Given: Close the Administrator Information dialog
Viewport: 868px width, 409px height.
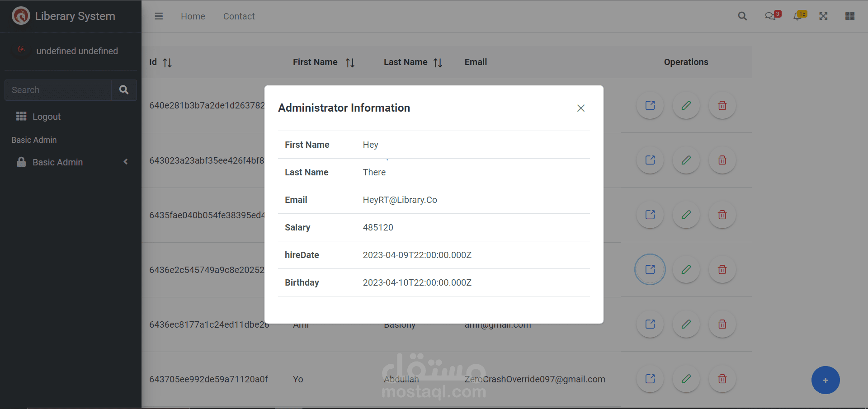Looking at the screenshot, I should point(580,108).
